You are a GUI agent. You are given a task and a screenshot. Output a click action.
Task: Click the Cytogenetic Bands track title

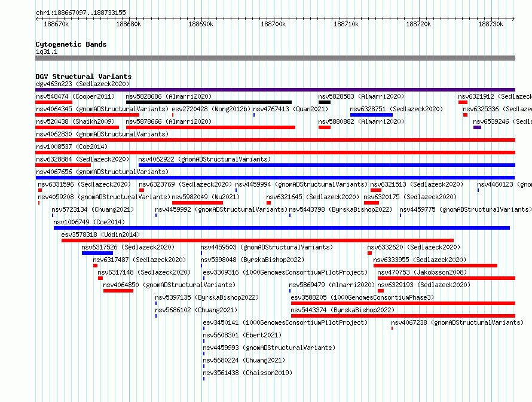point(71,44)
